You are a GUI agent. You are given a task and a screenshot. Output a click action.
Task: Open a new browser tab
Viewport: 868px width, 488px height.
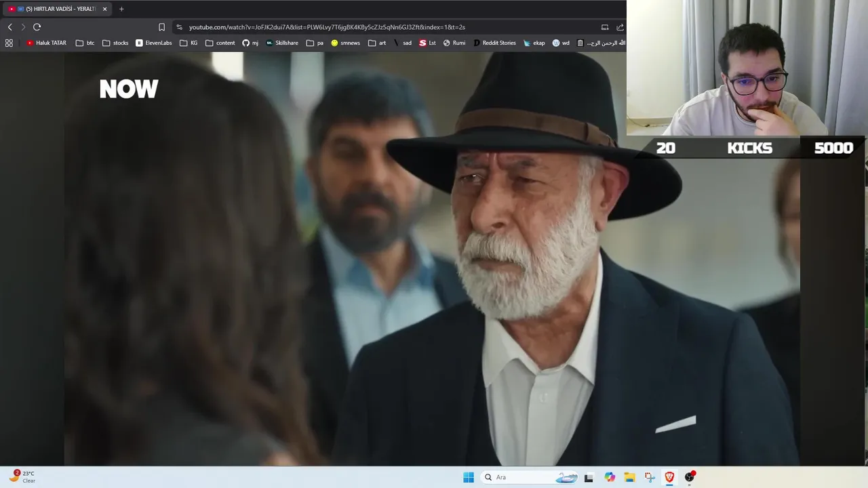pyautogui.click(x=121, y=9)
